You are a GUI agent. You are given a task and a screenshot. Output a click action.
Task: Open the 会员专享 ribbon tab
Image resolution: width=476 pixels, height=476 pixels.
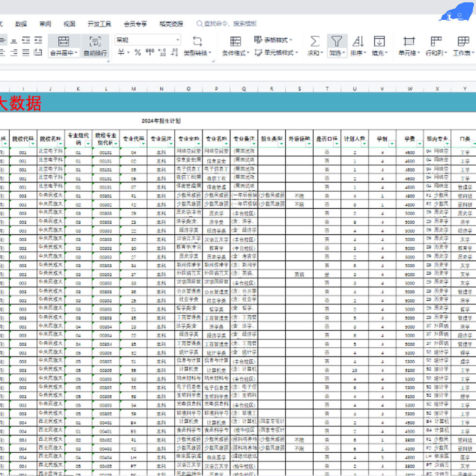pyautogui.click(x=136, y=24)
